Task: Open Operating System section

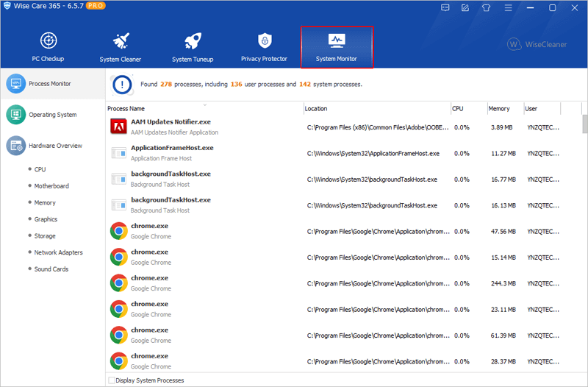Action: tap(52, 115)
